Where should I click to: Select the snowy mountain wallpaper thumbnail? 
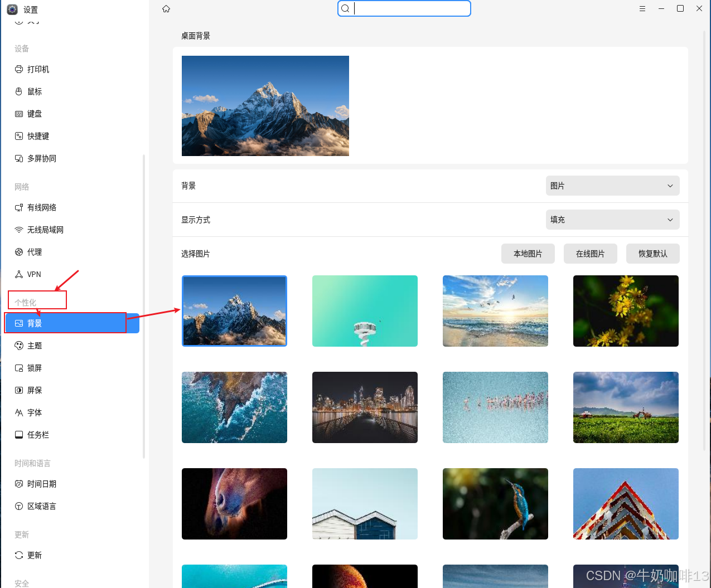(234, 311)
